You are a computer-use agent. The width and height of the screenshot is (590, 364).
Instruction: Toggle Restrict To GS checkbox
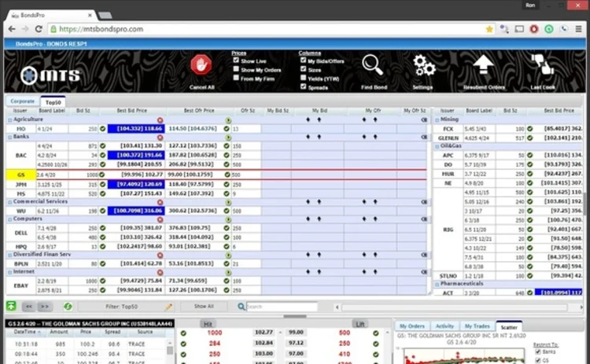point(538,361)
